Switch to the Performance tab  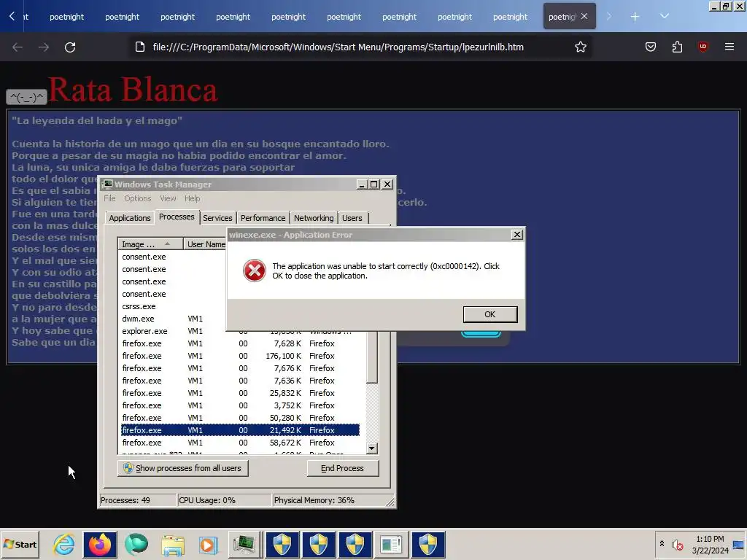pyautogui.click(x=263, y=218)
